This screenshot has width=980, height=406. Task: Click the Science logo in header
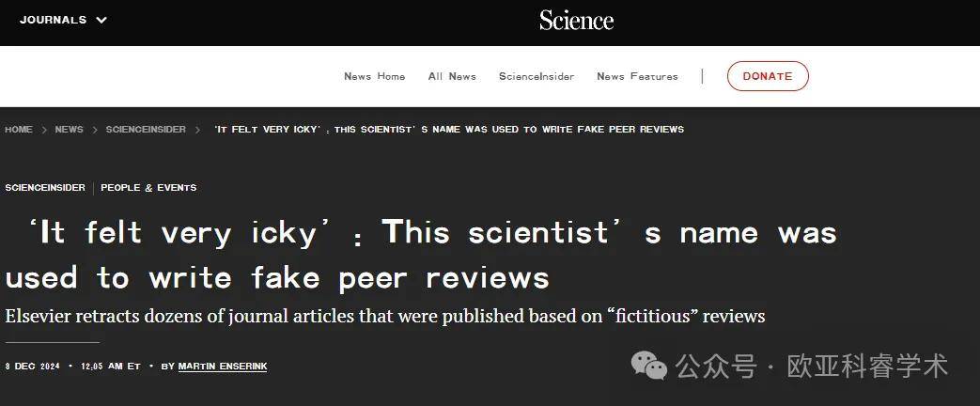click(576, 21)
